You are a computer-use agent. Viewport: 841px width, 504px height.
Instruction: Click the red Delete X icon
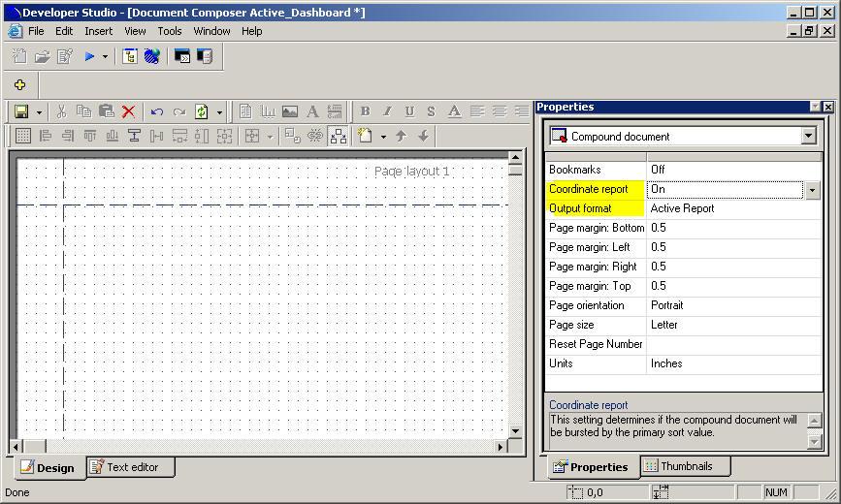coord(128,111)
